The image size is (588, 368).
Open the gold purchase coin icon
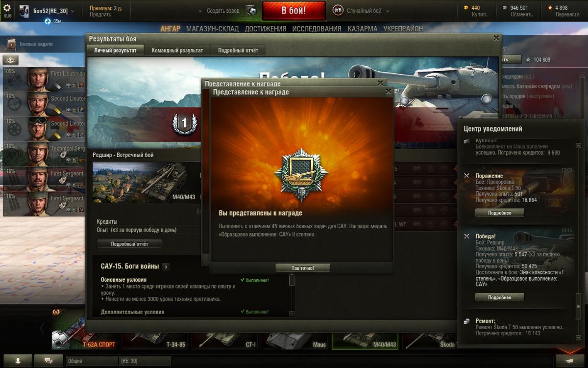pos(466,7)
